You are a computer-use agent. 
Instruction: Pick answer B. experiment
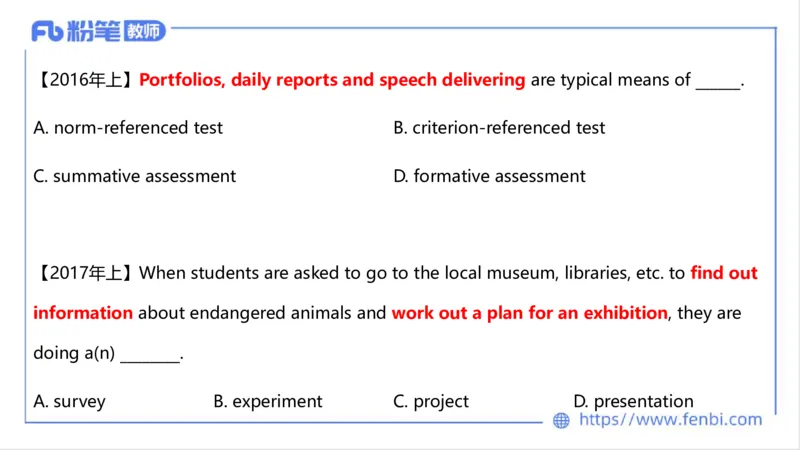(268, 401)
